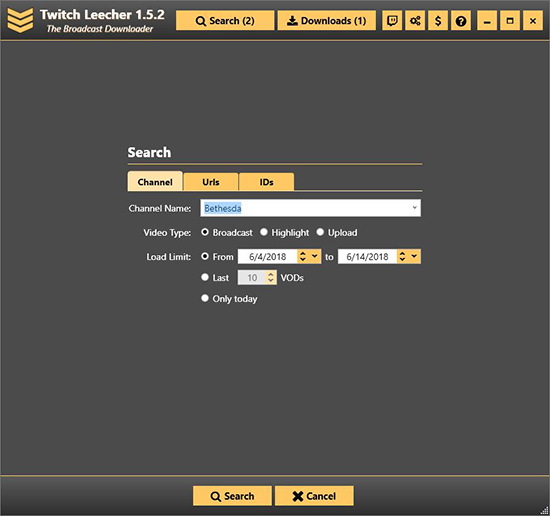The height and width of the screenshot is (516, 550).
Task: Expand the Channel Name dropdown arrow
Action: pyautogui.click(x=415, y=208)
